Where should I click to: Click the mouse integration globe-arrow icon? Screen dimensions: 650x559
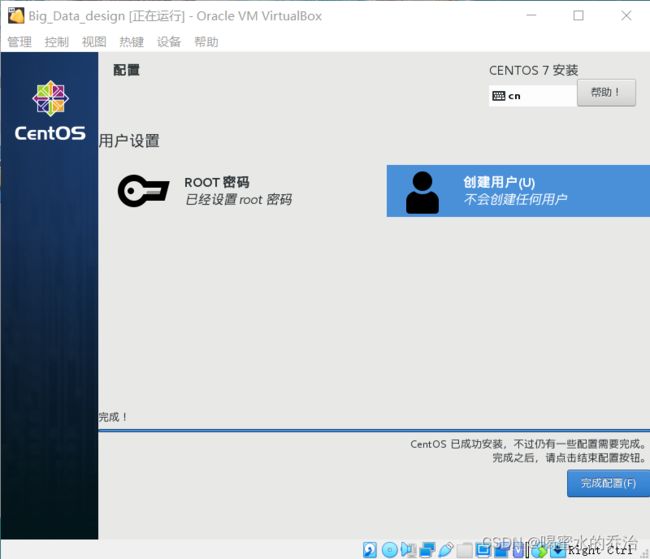[x=539, y=552]
